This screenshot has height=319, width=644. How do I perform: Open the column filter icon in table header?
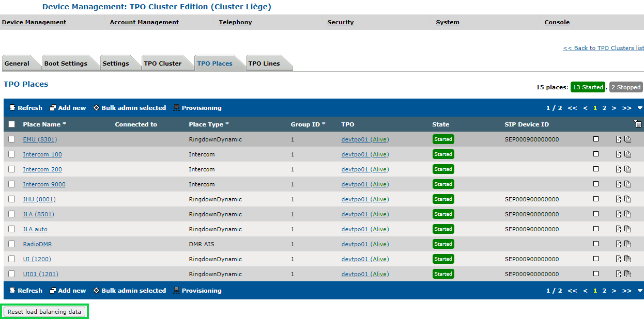[x=637, y=124]
